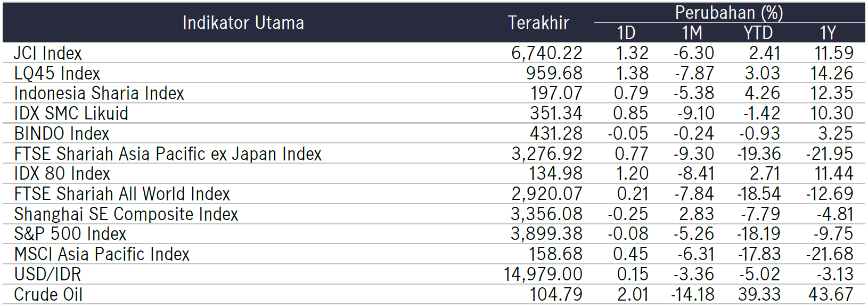Viewport: 868px width, 307px height.
Task: Select Indonesia Sharia Index row label
Action: (x=99, y=93)
